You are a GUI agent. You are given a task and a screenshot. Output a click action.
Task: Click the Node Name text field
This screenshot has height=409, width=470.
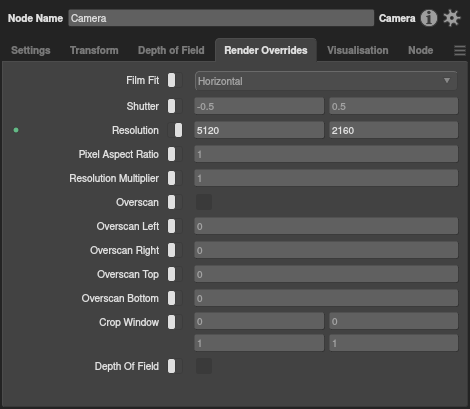point(221,18)
